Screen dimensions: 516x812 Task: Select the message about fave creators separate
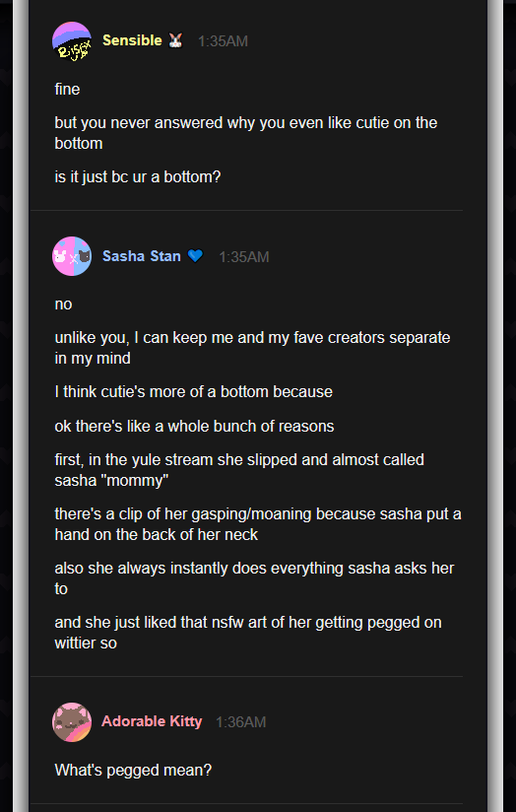click(x=252, y=348)
